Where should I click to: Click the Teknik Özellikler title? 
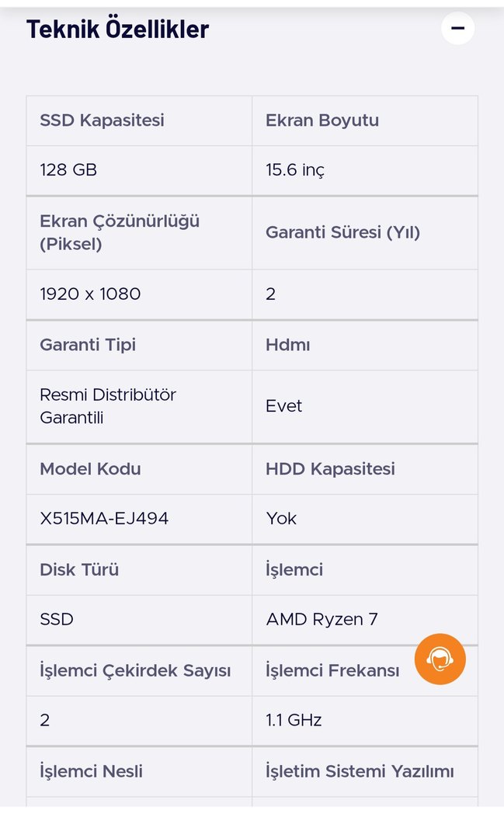pos(118,28)
